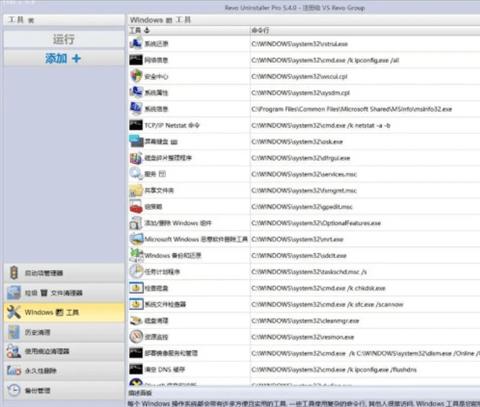Viewport: 480px width, 407px height.
Task: Click command ending 'ipconfig.exe /all'
Action: (325, 60)
